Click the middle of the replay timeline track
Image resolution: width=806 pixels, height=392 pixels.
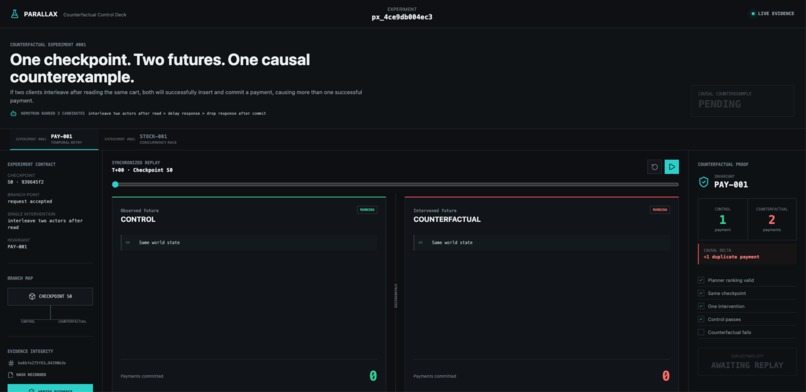[x=395, y=184]
